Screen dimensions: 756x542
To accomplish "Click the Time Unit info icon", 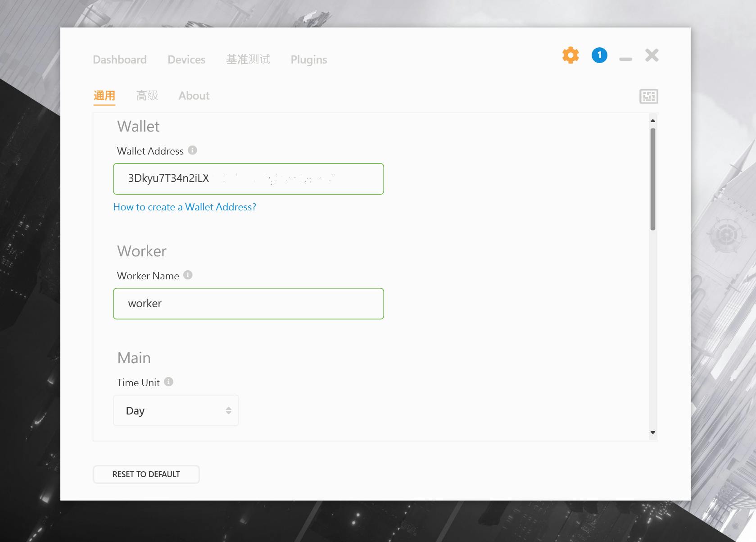I will pos(168,382).
